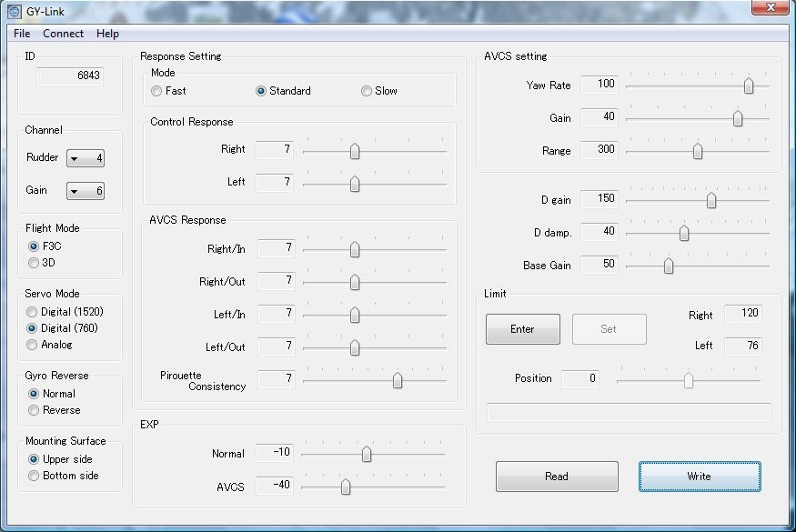Click the Yaw Rate slider handle

(749, 85)
